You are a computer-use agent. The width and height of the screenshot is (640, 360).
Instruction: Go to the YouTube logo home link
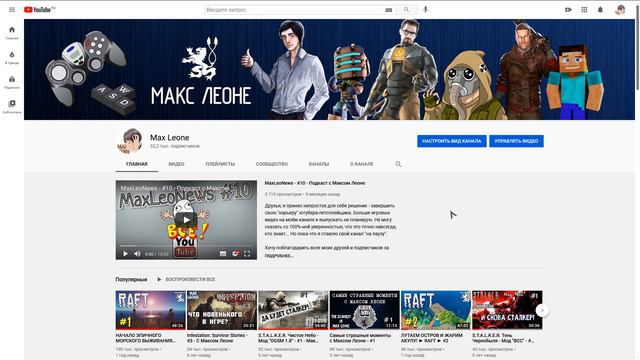39,9
